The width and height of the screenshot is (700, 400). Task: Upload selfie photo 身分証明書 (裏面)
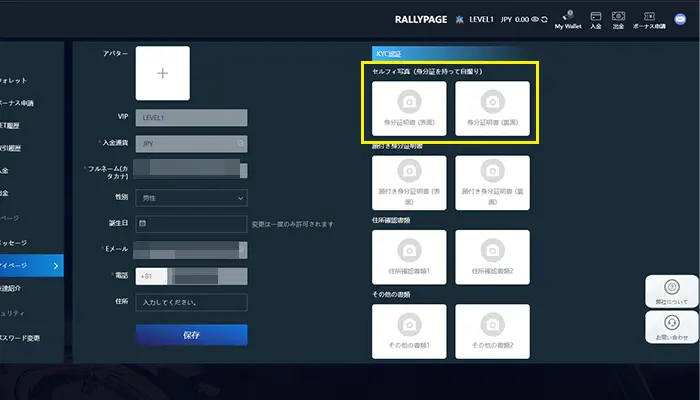(x=492, y=110)
